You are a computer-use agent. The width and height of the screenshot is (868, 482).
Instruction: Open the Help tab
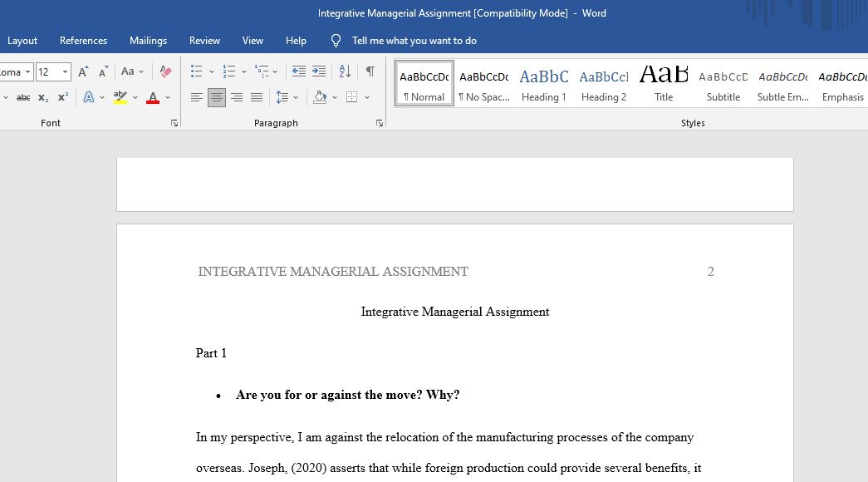pyautogui.click(x=296, y=41)
